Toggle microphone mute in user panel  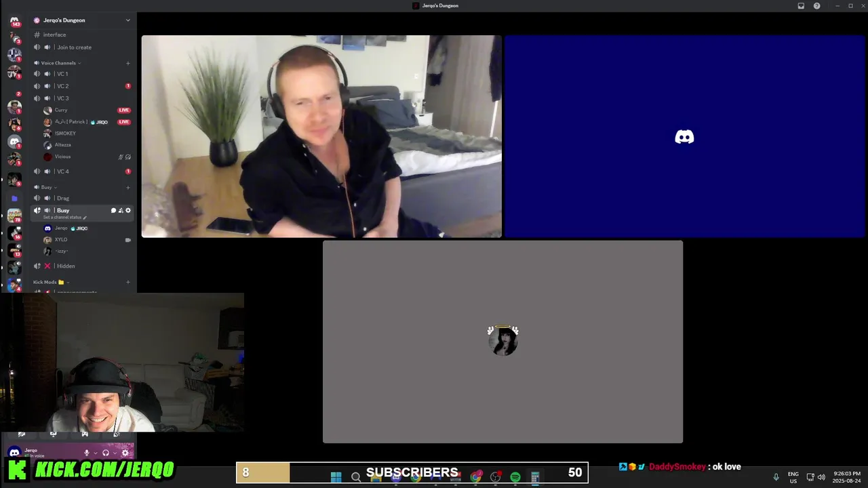click(x=86, y=453)
